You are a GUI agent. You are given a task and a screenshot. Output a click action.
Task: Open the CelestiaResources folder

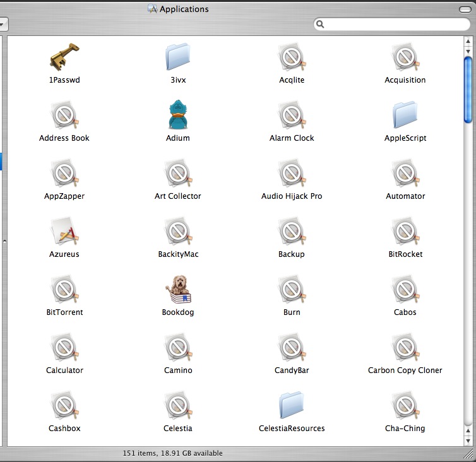(x=292, y=405)
